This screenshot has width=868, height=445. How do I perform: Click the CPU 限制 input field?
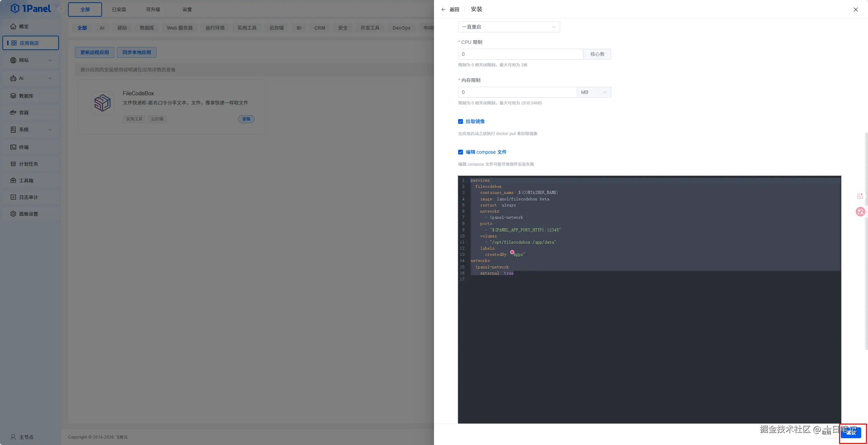[520, 54]
